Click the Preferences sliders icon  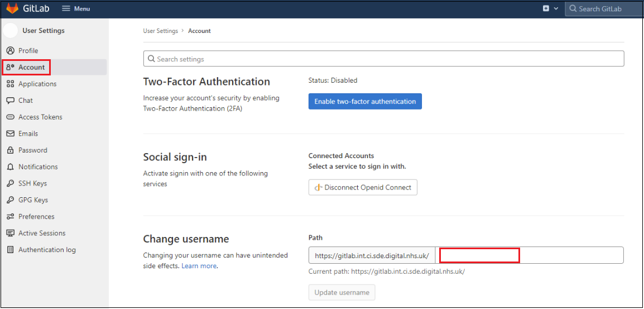coord(11,216)
